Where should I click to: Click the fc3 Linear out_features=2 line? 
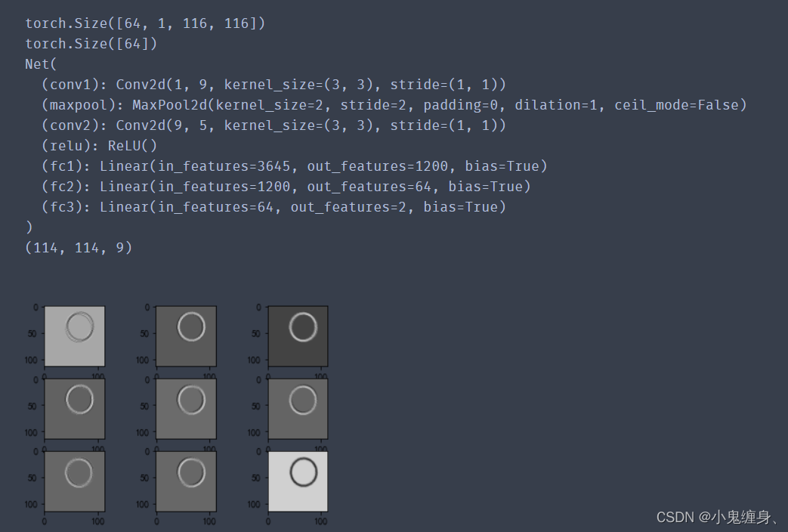(x=273, y=207)
